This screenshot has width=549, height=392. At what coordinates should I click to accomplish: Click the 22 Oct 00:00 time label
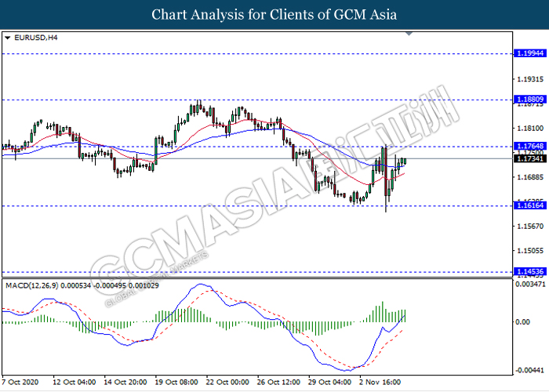point(227,382)
